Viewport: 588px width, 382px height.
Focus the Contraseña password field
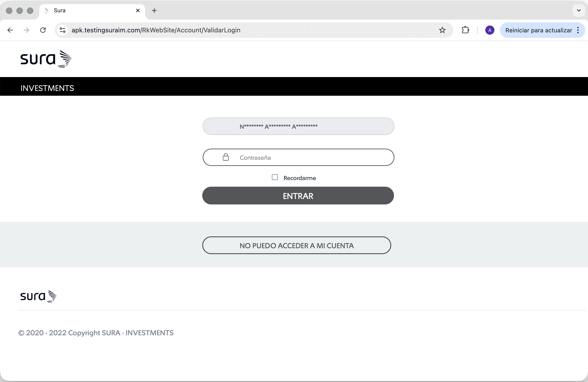click(x=309, y=157)
